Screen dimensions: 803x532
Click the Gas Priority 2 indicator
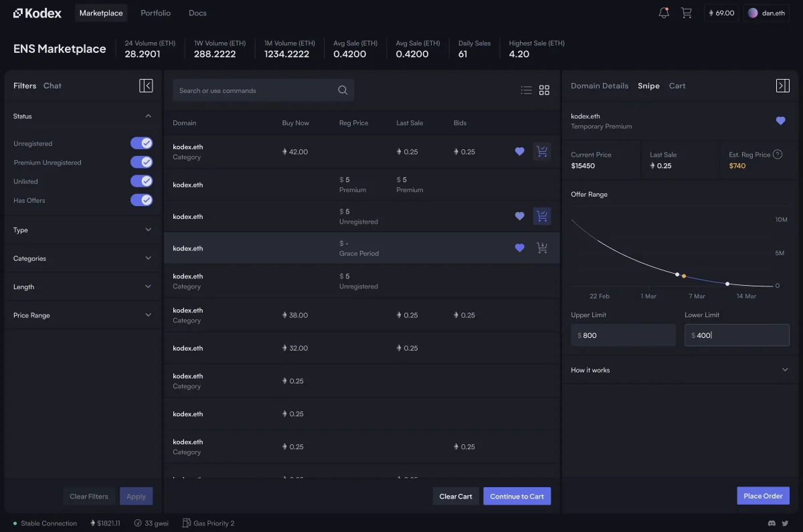point(209,523)
